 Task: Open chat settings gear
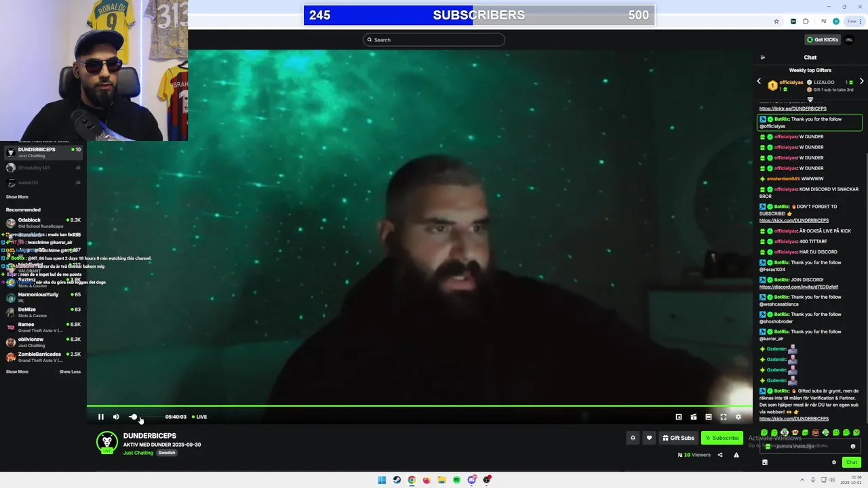click(834, 462)
